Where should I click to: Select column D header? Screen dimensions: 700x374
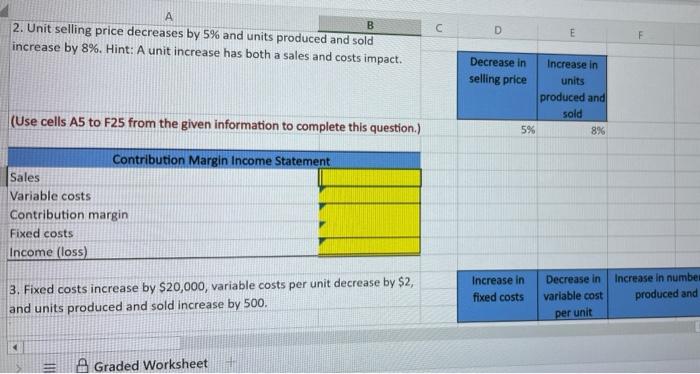tap(497, 30)
